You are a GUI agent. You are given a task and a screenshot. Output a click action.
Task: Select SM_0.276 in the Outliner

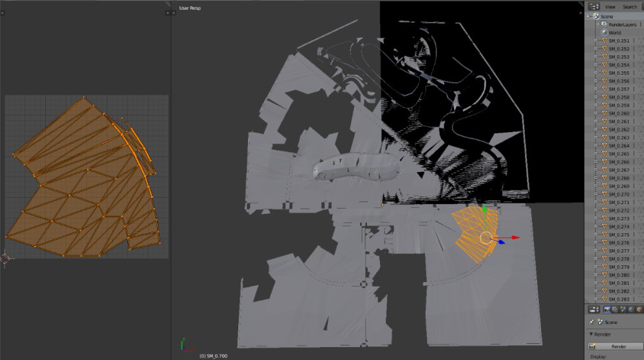619,243
